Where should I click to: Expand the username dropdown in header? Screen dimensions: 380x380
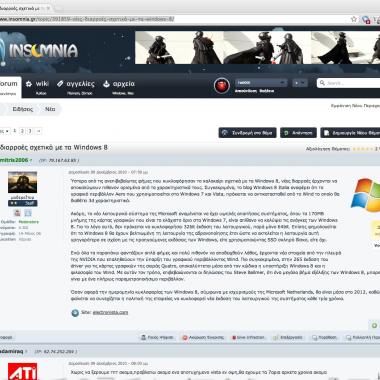[261, 82]
